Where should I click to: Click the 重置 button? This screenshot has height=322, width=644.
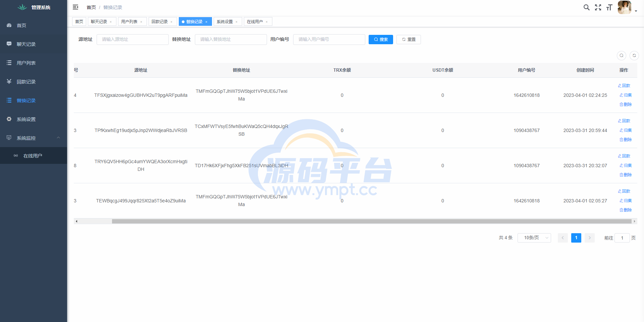[409, 40]
